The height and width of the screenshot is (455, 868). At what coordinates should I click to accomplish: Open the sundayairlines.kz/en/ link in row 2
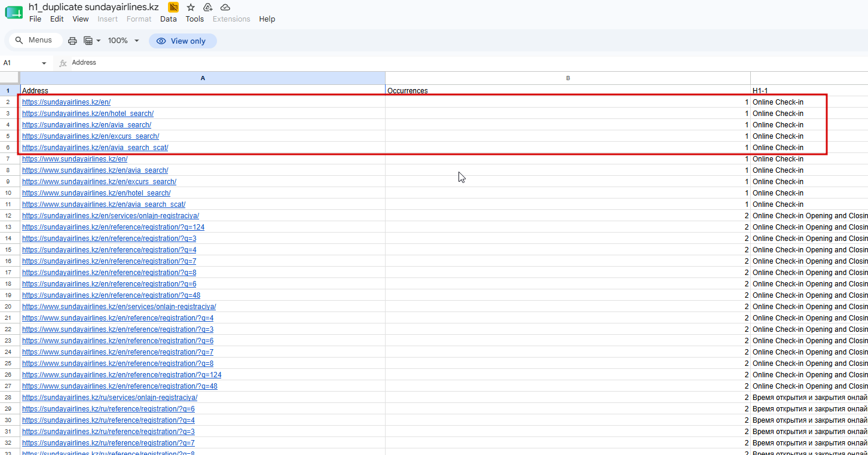click(x=66, y=102)
